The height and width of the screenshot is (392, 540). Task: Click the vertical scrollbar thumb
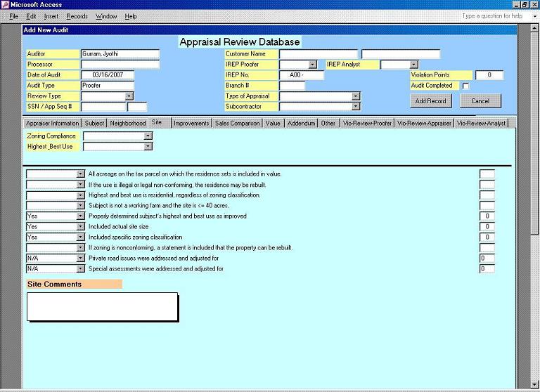(534, 133)
